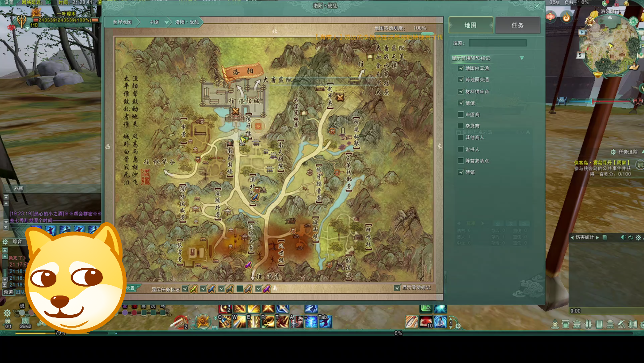Select the 世界地图 breadcrumb
Viewport: 644px width, 363px height.
[x=122, y=22]
